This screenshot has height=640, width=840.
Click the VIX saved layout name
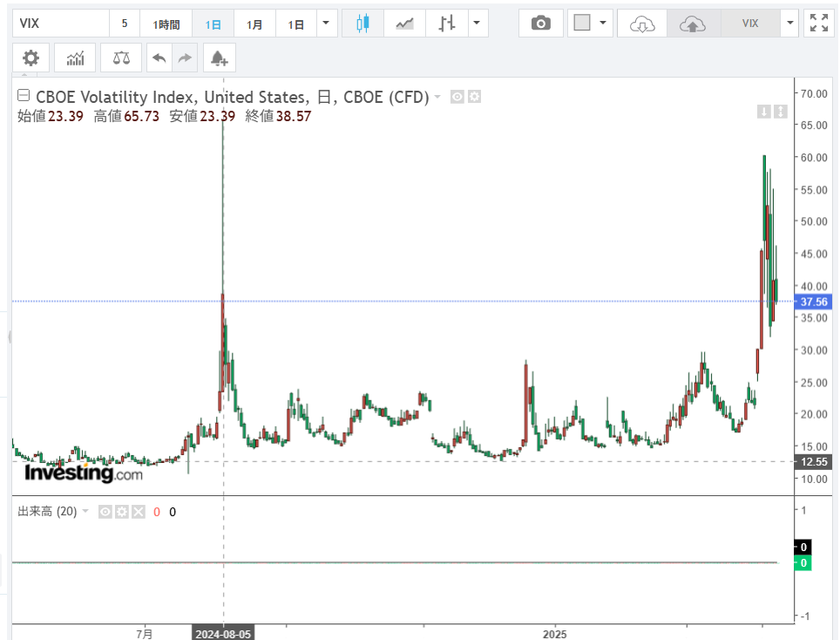point(750,24)
